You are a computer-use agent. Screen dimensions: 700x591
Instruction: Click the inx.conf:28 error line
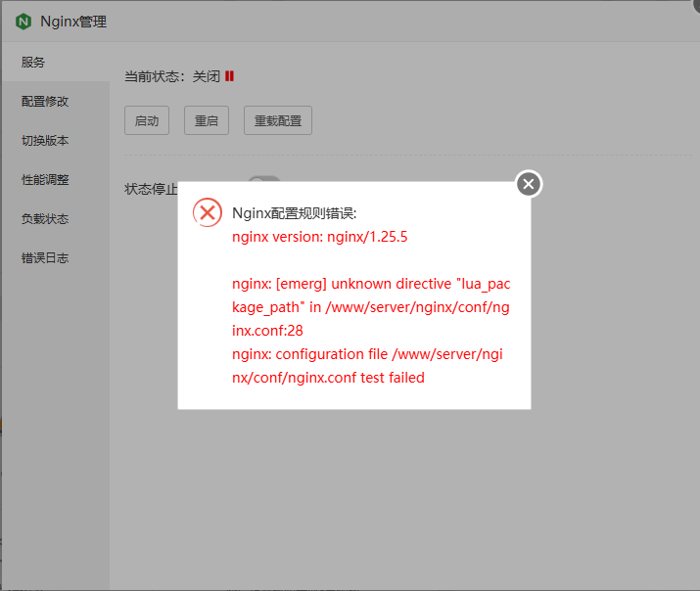[267, 331]
